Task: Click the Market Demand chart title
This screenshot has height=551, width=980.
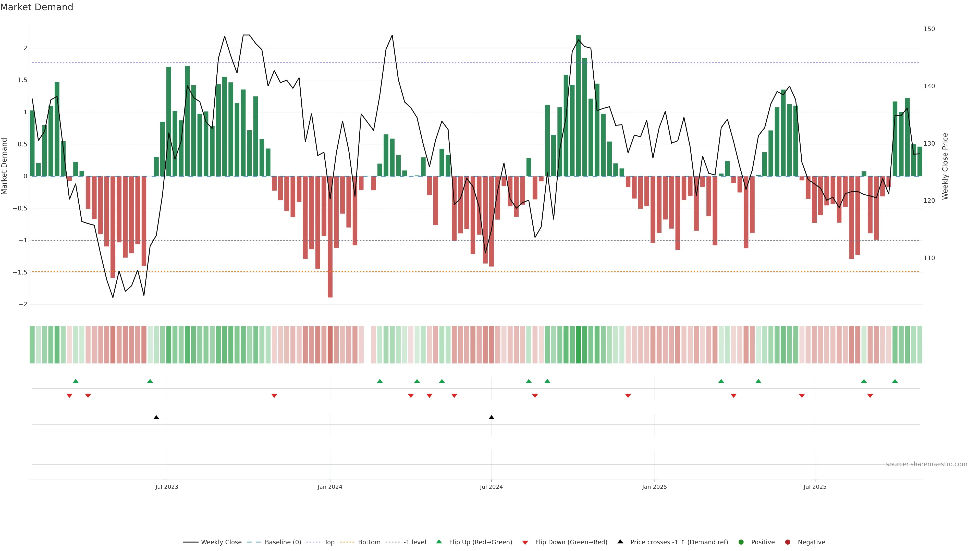Action: (x=36, y=7)
